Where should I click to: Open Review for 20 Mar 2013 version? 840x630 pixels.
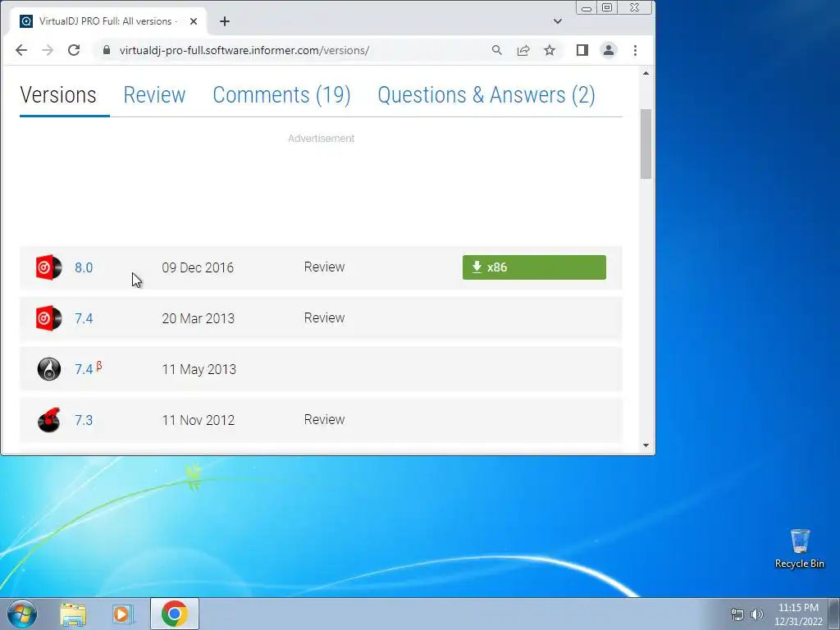coord(324,317)
